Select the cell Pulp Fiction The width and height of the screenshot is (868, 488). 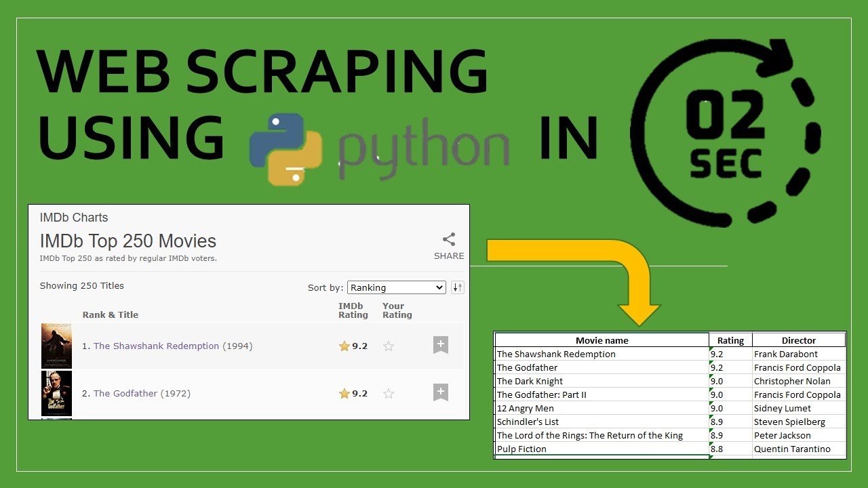602,449
